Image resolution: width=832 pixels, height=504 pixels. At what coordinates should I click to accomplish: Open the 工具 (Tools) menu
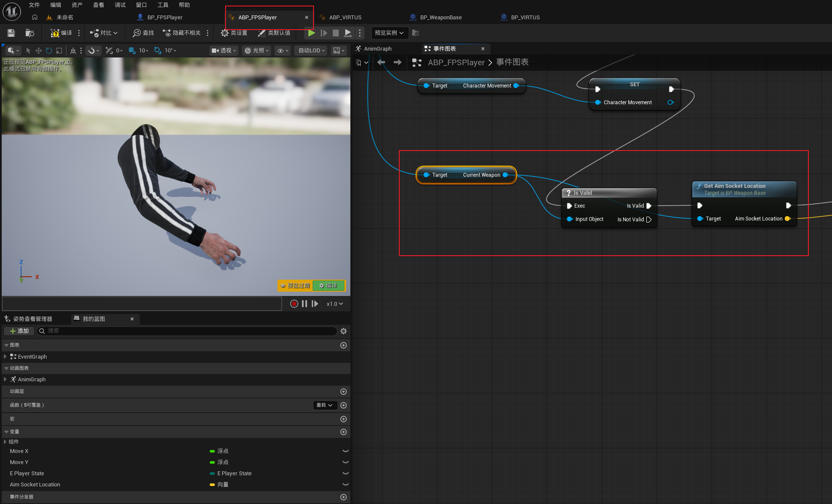click(x=163, y=5)
